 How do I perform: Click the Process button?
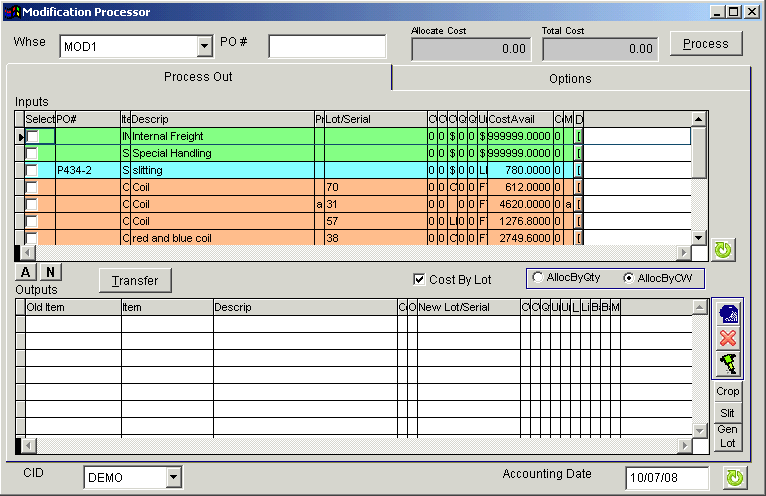pos(705,44)
